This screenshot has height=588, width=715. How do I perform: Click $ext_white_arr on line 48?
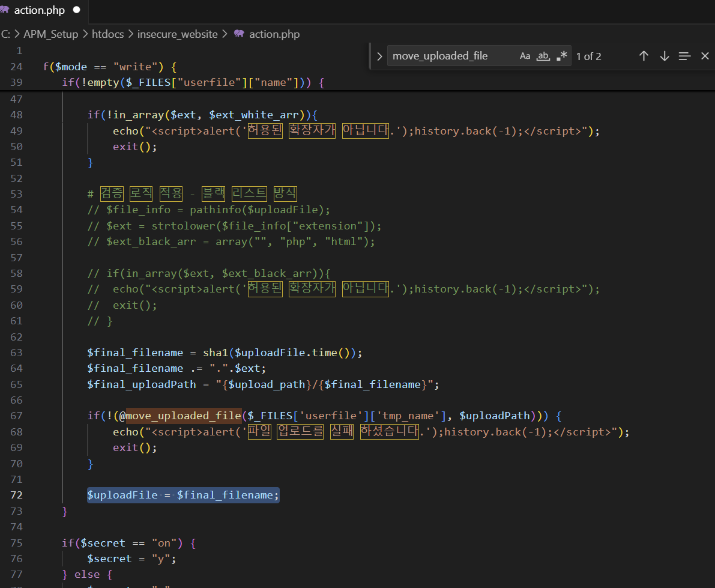click(253, 115)
